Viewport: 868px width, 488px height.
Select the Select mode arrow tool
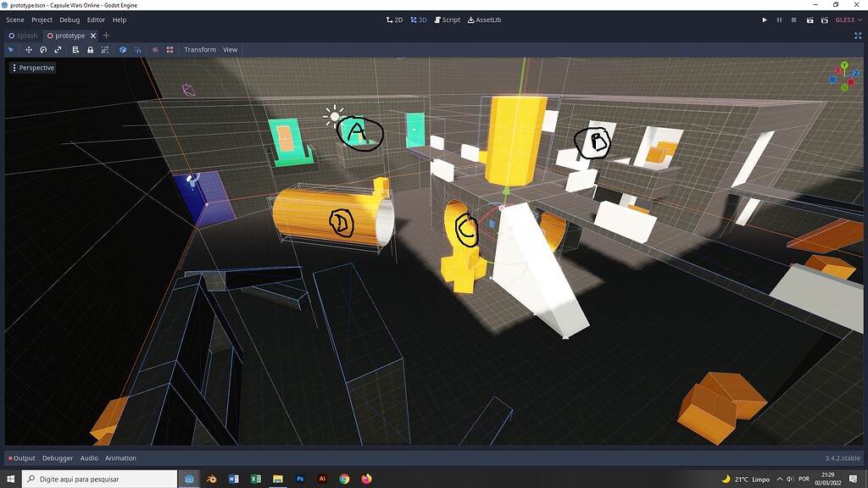click(10, 50)
